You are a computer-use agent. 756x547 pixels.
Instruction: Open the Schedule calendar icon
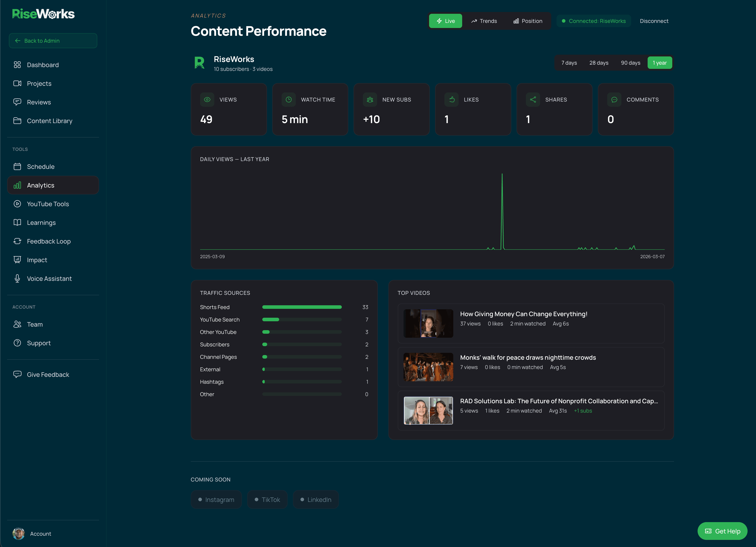(x=17, y=166)
